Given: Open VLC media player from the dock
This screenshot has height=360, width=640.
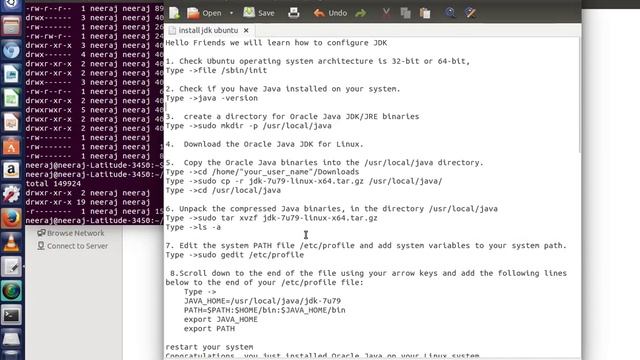Looking at the screenshot, I should click(11, 242).
